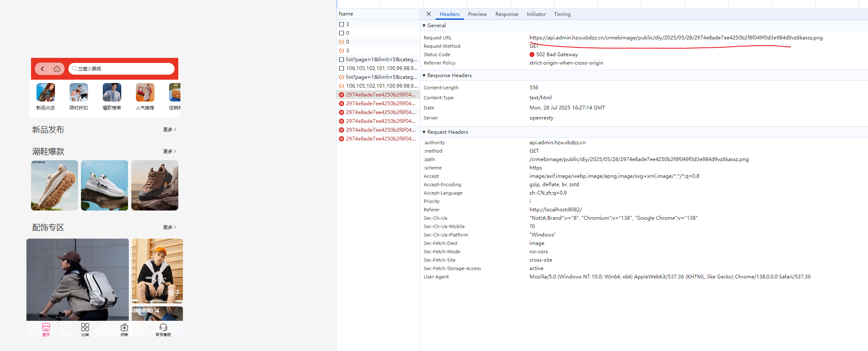The width and height of the screenshot is (868, 351).
Task: Click the Sec-Fetch-Storage-Access value active
Action: (x=536, y=268)
